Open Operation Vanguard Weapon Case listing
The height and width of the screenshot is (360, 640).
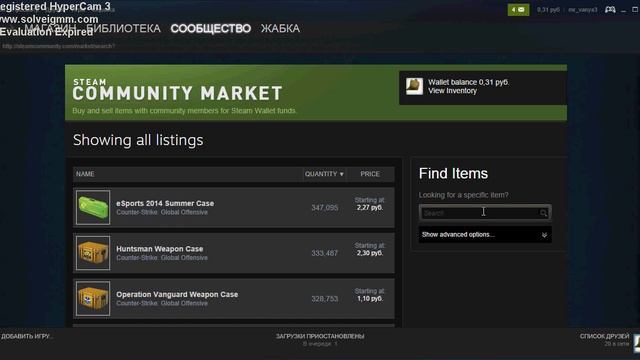(x=177, y=294)
